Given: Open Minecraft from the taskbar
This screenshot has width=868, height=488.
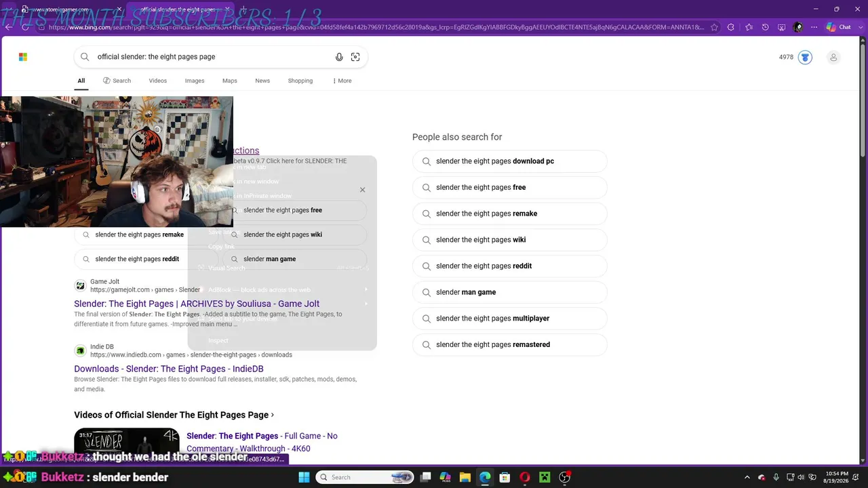Looking at the screenshot, I should click(545, 477).
